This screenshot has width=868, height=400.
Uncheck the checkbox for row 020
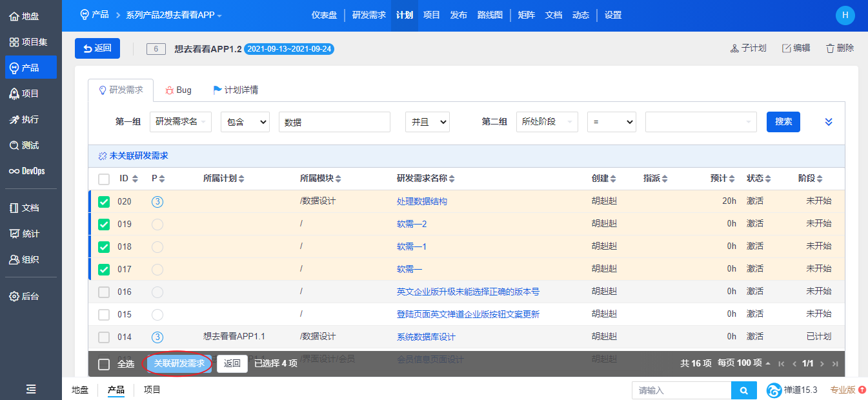[104, 202]
